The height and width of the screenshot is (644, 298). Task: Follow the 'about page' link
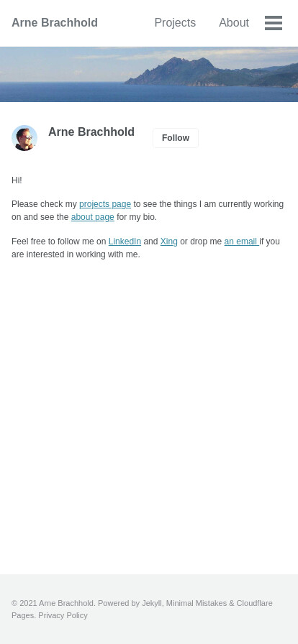pos(93,217)
